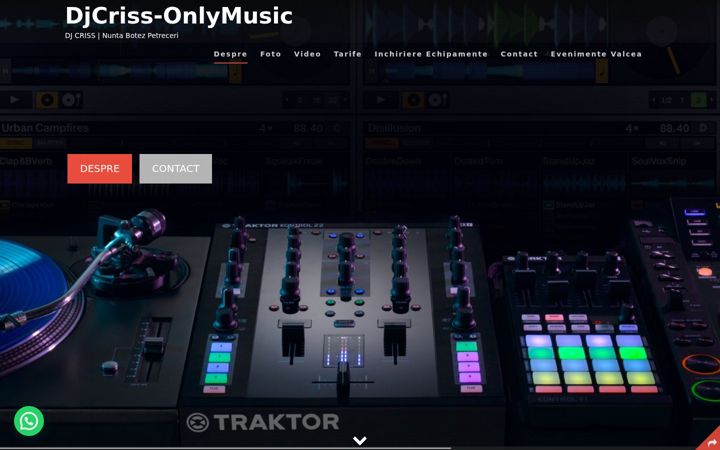Click the grey CONTACT button
This screenshot has height=450, width=720.
[x=175, y=169]
